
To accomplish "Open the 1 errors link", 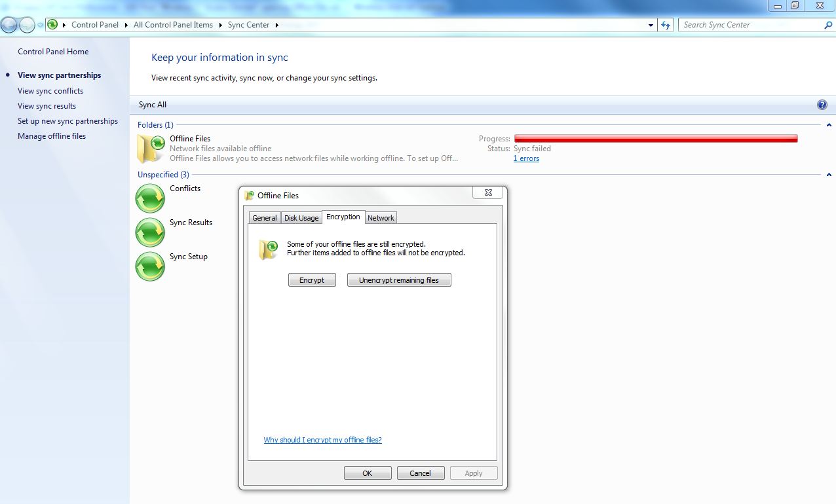I will point(525,158).
